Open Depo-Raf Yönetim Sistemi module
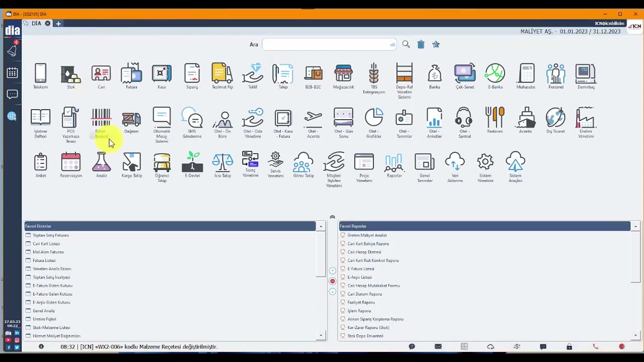This screenshot has height=362, width=644. [404, 81]
